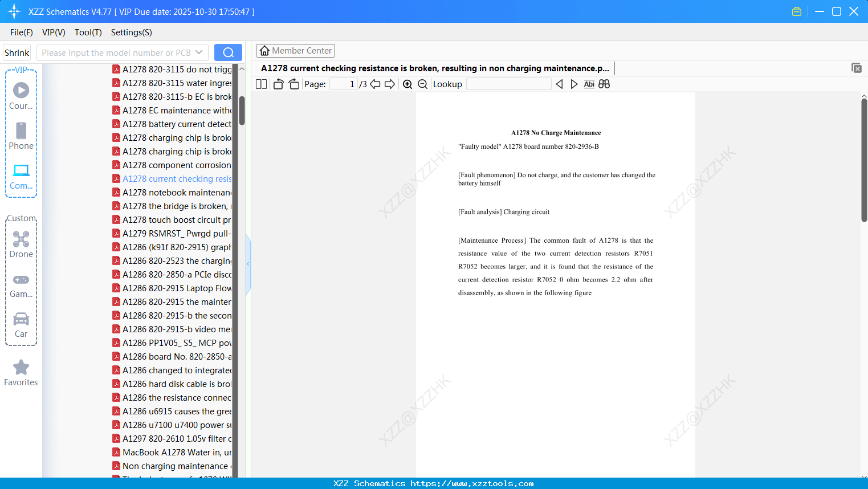The image size is (868, 489).
Task: Go to the previous PDF page
Action: [375, 84]
